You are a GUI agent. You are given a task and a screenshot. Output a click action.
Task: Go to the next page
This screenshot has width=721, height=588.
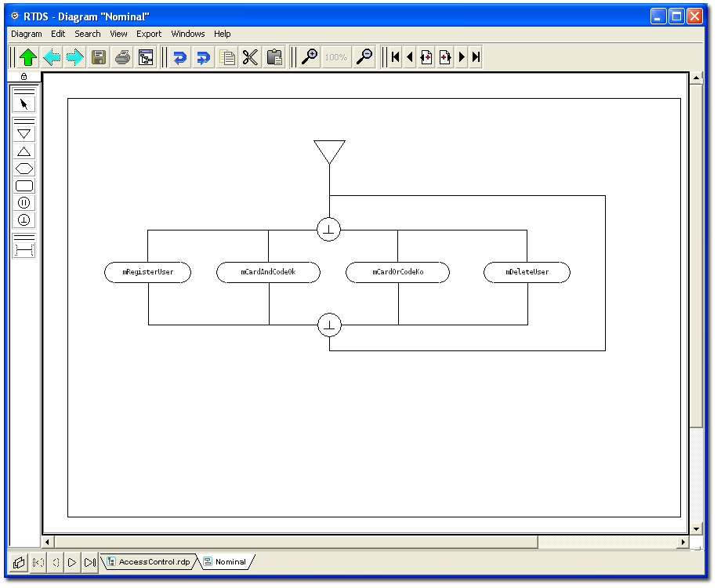click(462, 57)
